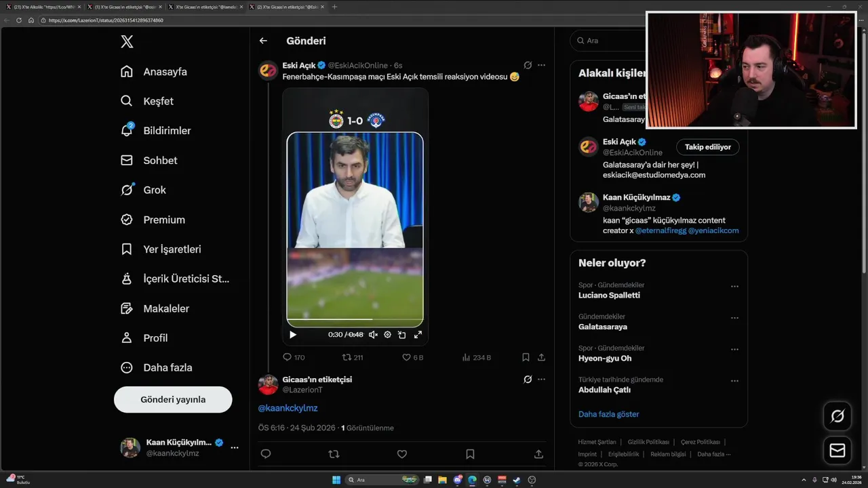This screenshot has height=488, width=868.
Task: Open options for Abdullah Çatlı trend
Action: [x=734, y=381]
